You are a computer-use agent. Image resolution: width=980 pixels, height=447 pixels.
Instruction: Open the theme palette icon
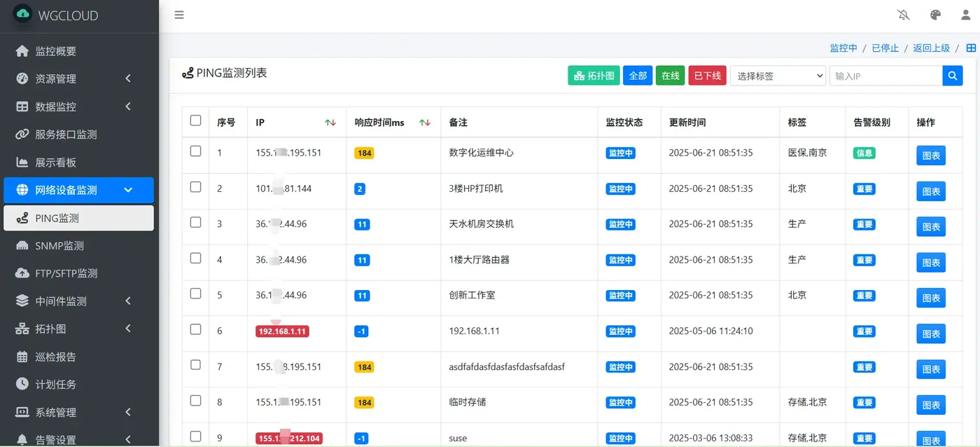point(935,15)
